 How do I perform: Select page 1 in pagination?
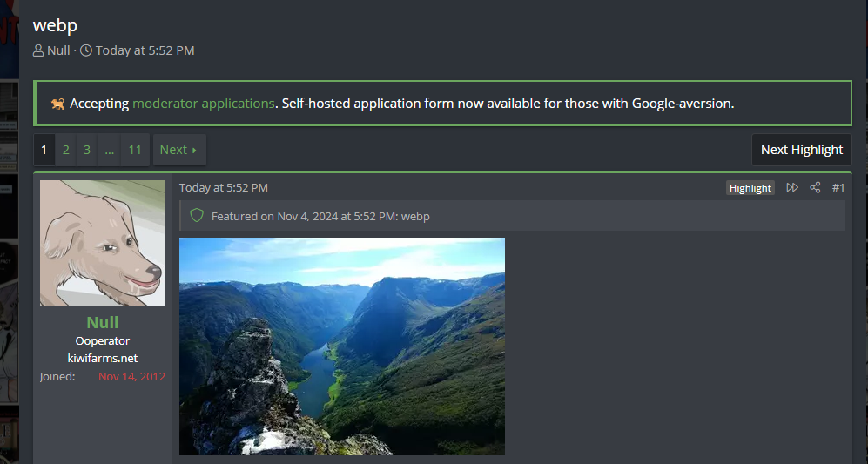tap(44, 150)
